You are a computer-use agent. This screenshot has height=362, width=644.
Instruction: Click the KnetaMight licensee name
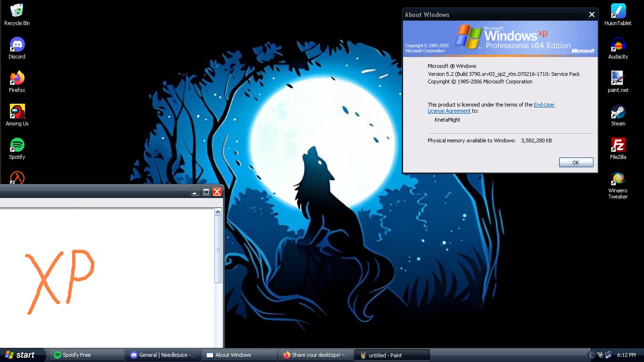(447, 120)
